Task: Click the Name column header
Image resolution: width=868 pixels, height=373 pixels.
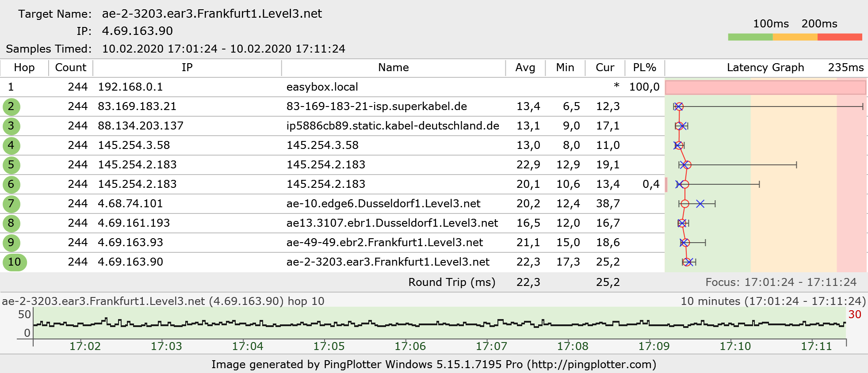Action: [x=393, y=68]
